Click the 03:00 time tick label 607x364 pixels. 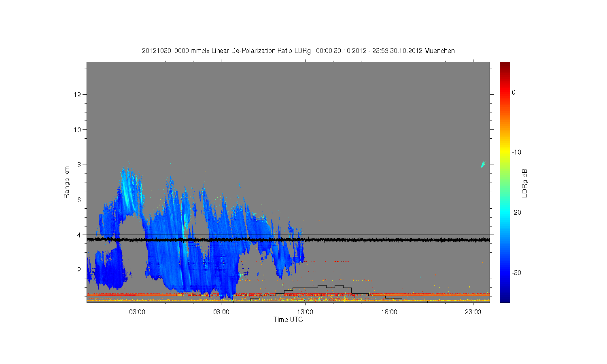click(137, 312)
